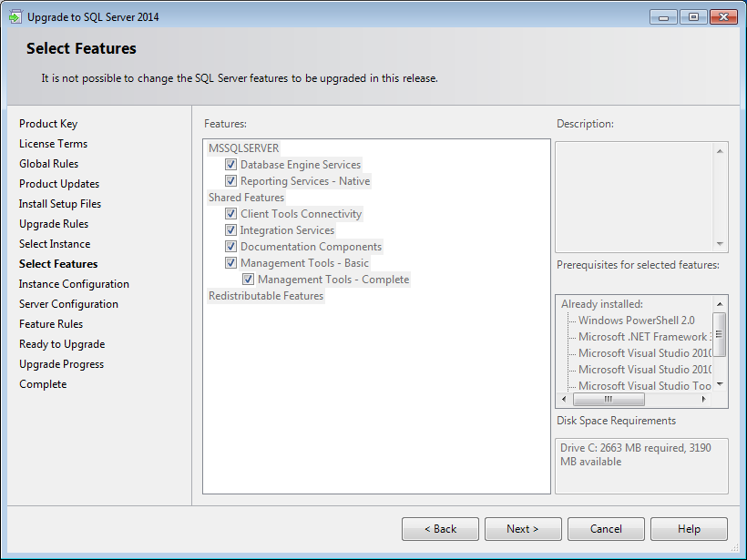Click prerequisites horizontal scroll left arrow

point(564,399)
